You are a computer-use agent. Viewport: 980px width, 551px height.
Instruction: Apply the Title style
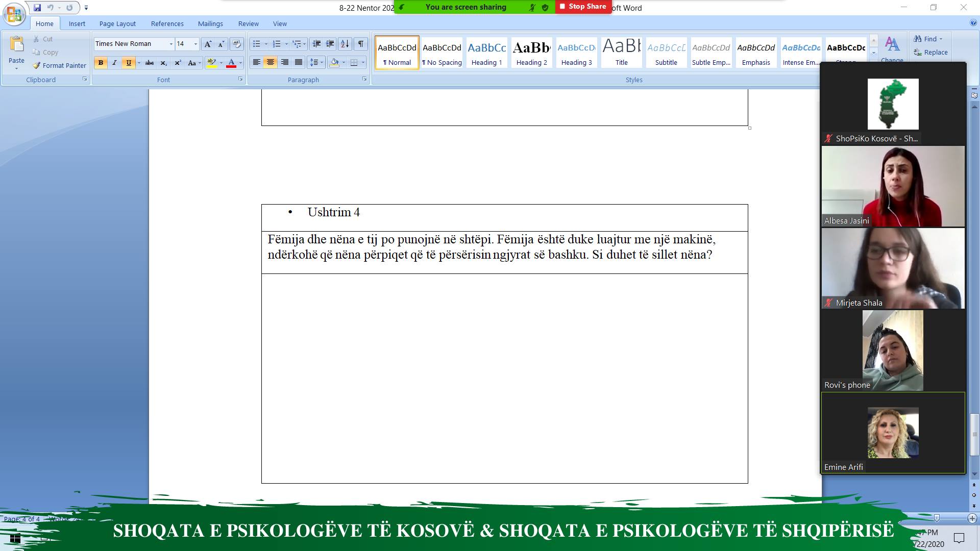click(621, 53)
